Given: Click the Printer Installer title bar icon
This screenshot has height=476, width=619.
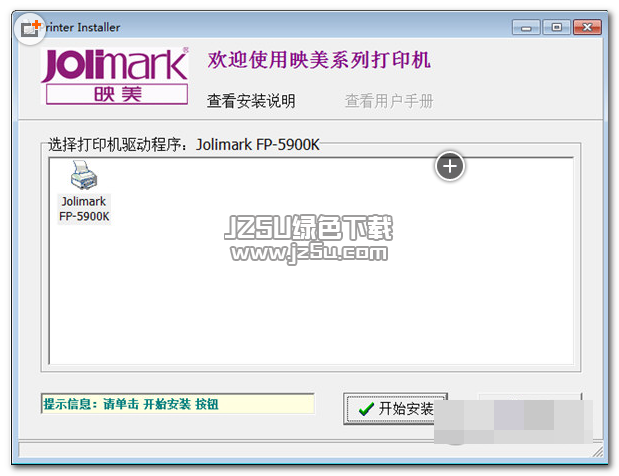Looking at the screenshot, I should (30, 29).
